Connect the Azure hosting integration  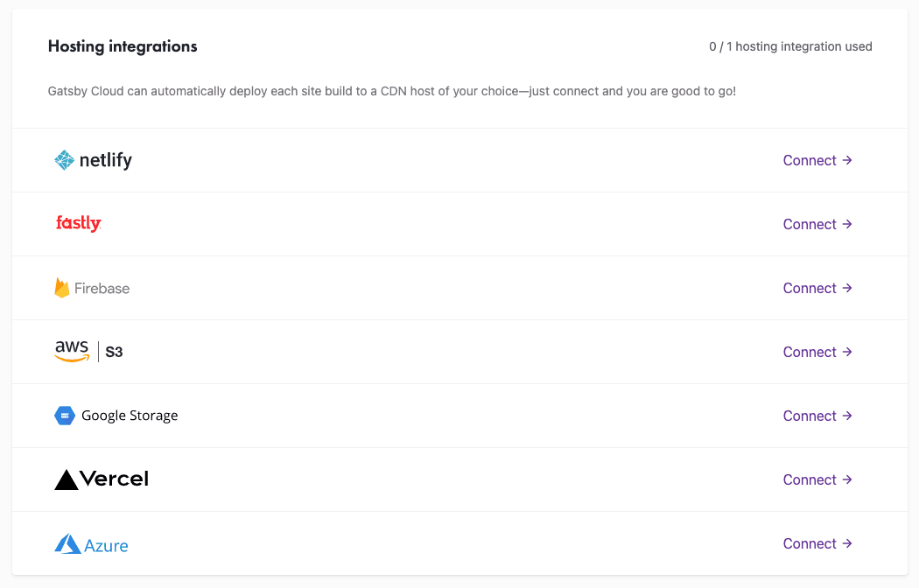pyautogui.click(x=817, y=543)
